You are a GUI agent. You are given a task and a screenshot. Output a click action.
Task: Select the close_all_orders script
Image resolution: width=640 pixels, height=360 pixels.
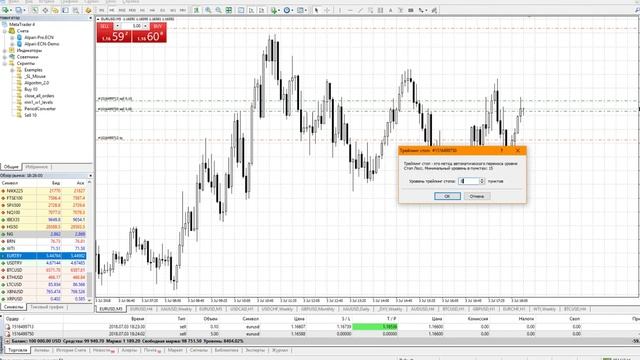(x=39, y=96)
